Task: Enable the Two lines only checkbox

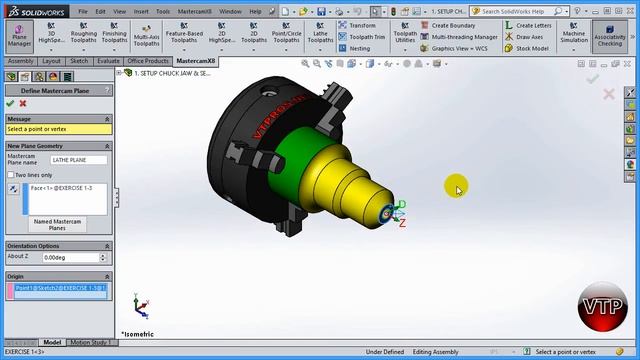Action: pyautogui.click(x=11, y=175)
